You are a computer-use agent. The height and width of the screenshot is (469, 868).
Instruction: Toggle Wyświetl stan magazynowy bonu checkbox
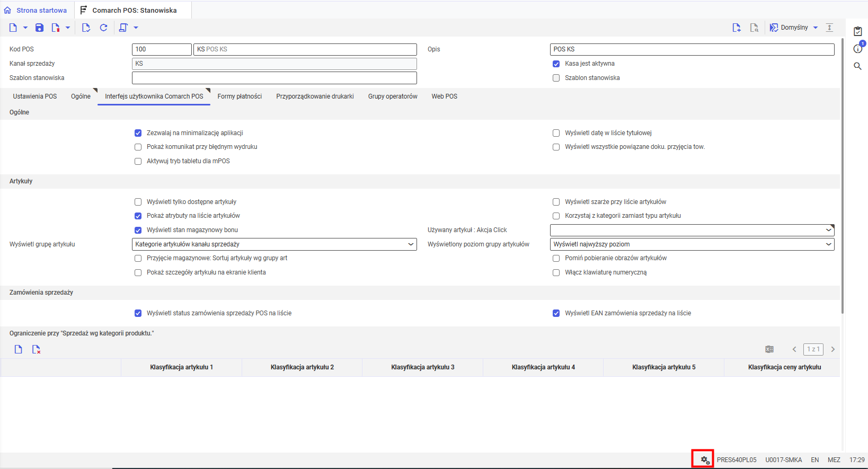click(x=138, y=230)
